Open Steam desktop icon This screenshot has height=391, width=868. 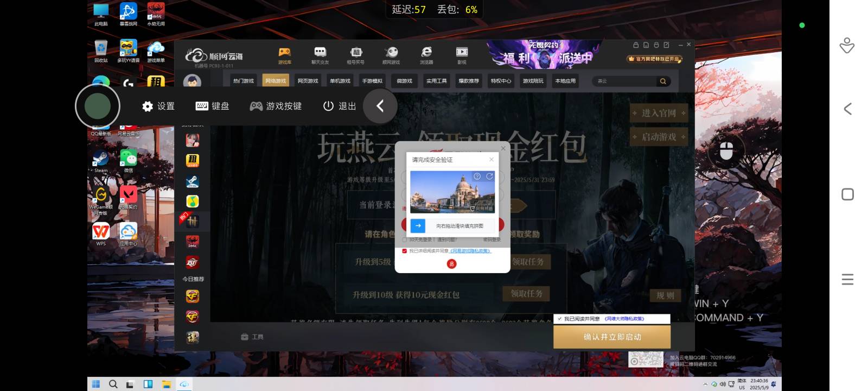coord(101,161)
